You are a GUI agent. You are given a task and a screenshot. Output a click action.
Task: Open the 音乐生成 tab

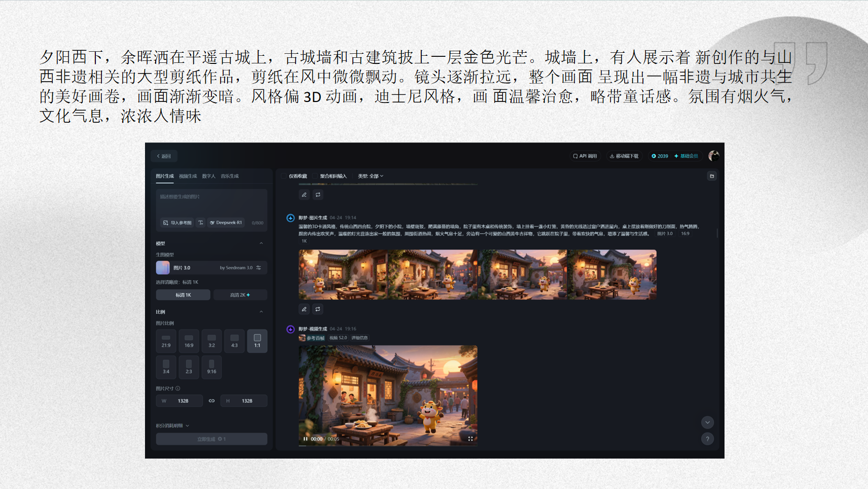[x=230, y=176]
